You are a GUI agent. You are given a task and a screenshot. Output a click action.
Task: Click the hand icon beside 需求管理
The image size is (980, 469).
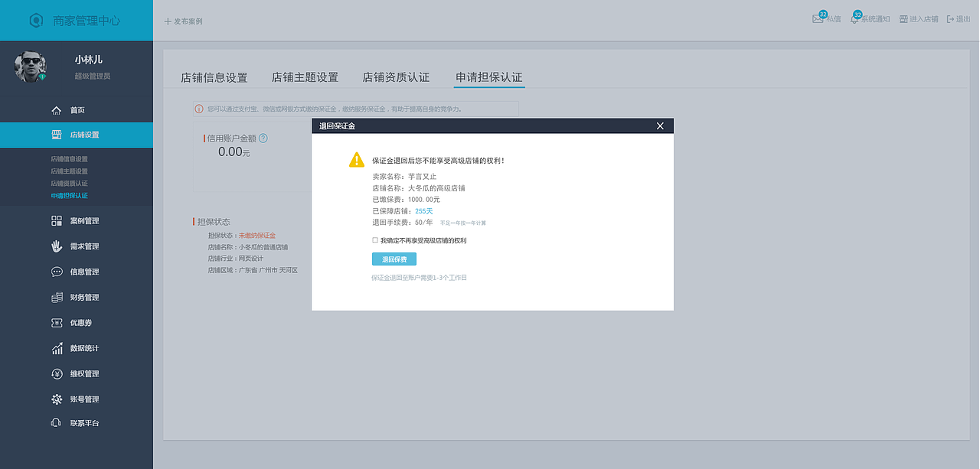(x=57, y=246)
